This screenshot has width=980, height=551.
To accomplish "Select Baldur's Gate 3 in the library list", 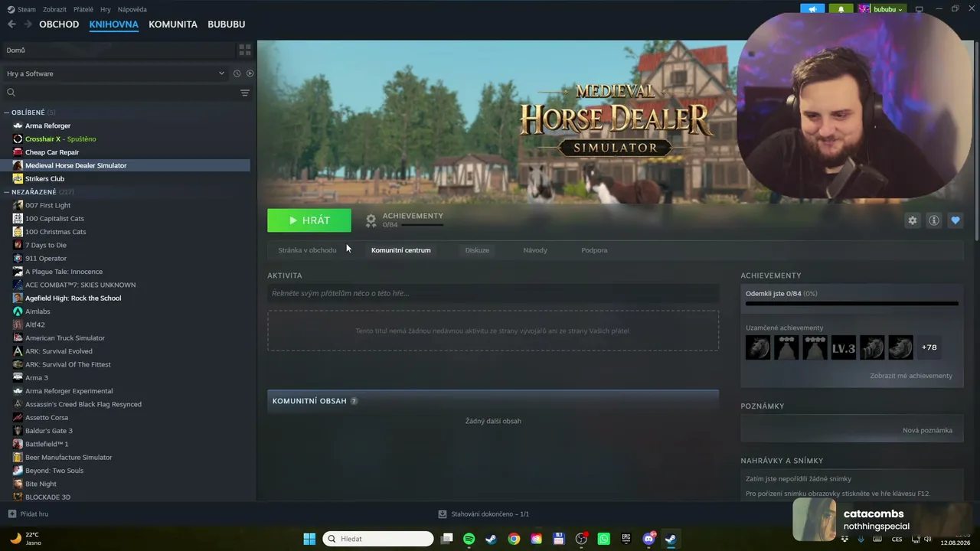I will (x=49, y=431).
